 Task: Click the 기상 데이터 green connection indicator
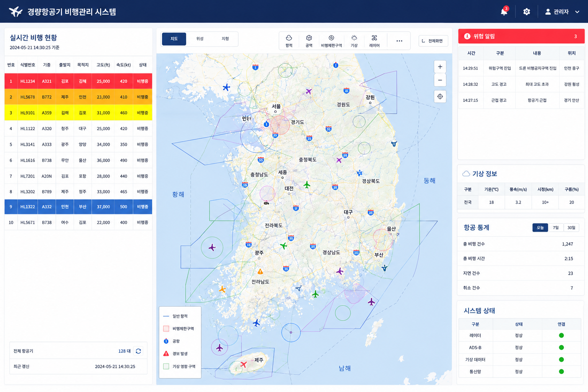(x=561, y=359)
